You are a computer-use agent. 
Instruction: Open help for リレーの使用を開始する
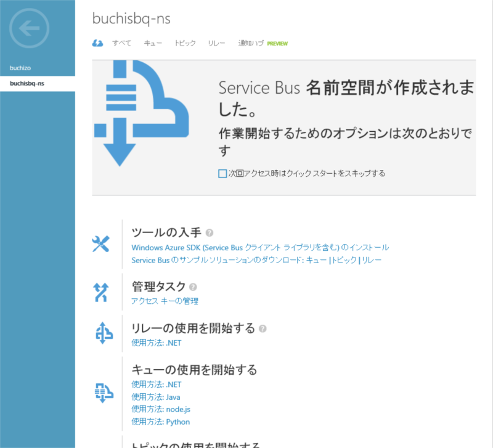coord(263,328)
